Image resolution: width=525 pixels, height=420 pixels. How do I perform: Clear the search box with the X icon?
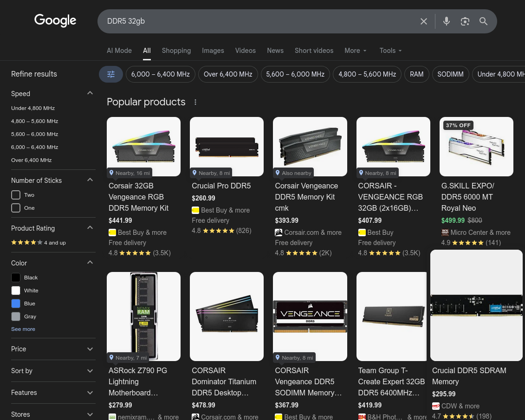(423, 21)
